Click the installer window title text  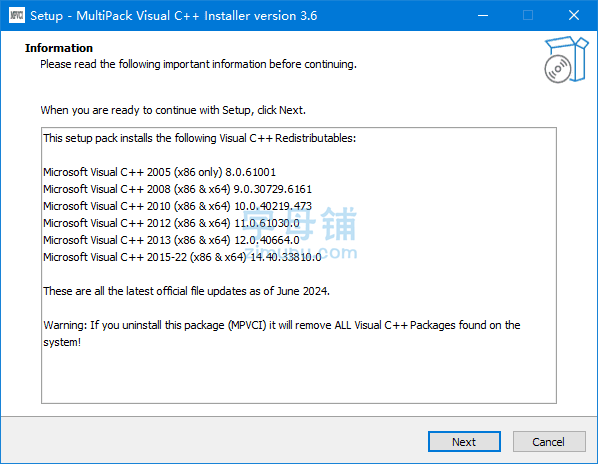[x=174, y=16]
